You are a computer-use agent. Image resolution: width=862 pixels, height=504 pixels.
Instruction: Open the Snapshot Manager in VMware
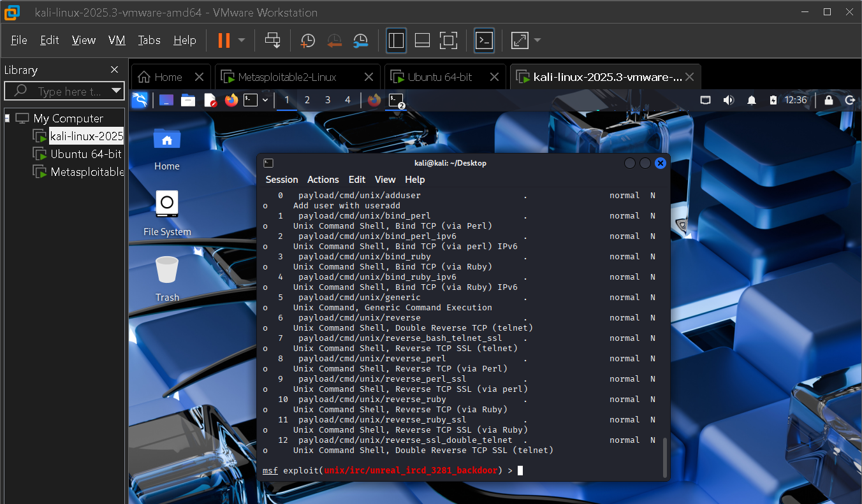tap(360, 40)
